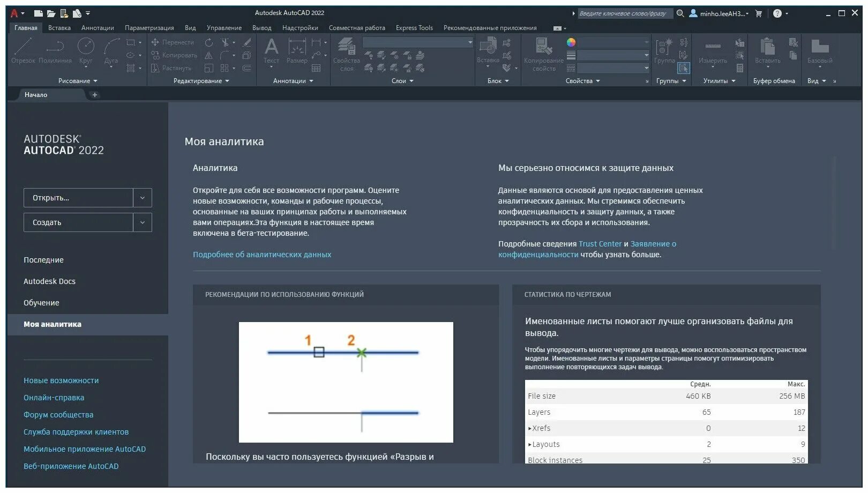
Task: Open the Форум сообщества link
Action: coord(58,415)
